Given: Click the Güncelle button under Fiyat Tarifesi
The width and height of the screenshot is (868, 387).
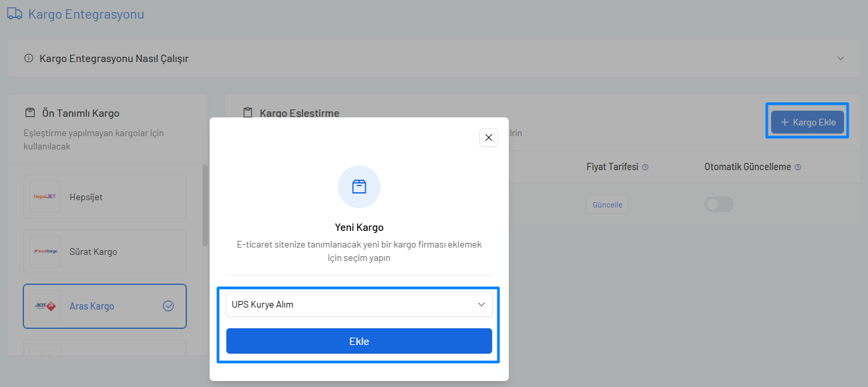Looking at the screenshot, I should (x=608, y=205).
